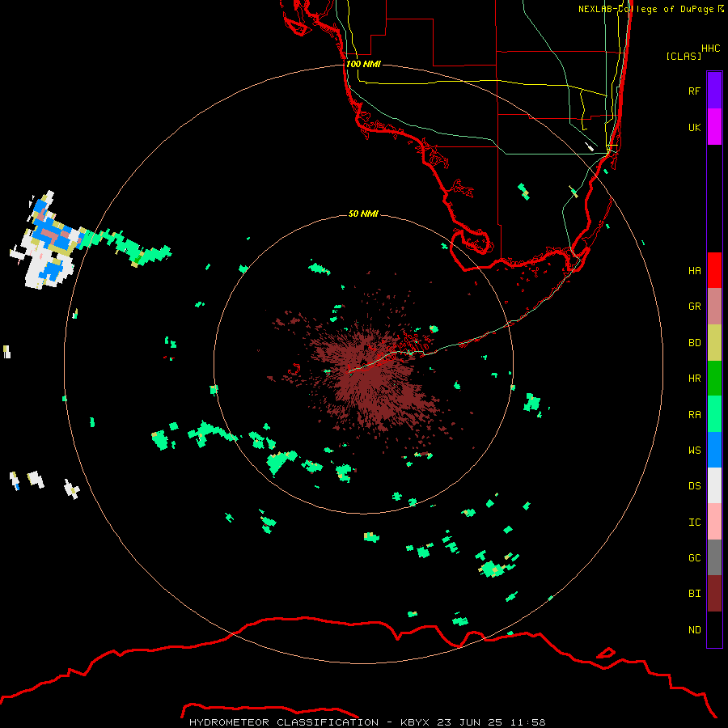The width and height of the screenshot is (728, 728).
Task: Click the RF purple legend swatch
Action: pyautogui.click(x=714, y=91)
